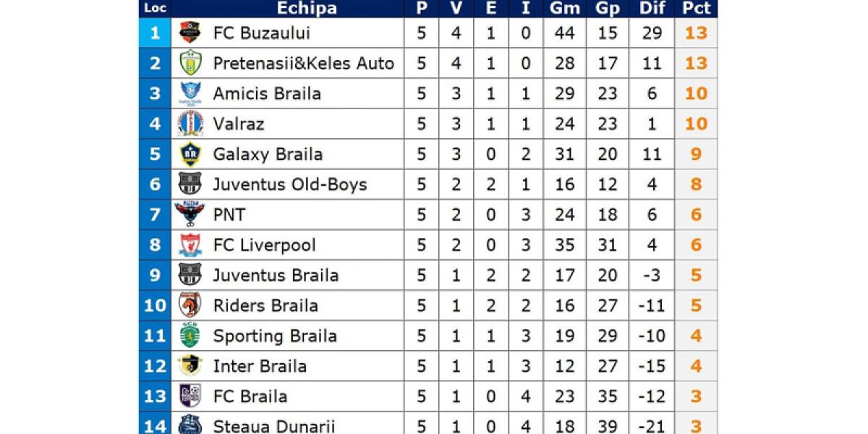Click the Valraz team crest
868x434 pixels.
(x=190, y=124)
